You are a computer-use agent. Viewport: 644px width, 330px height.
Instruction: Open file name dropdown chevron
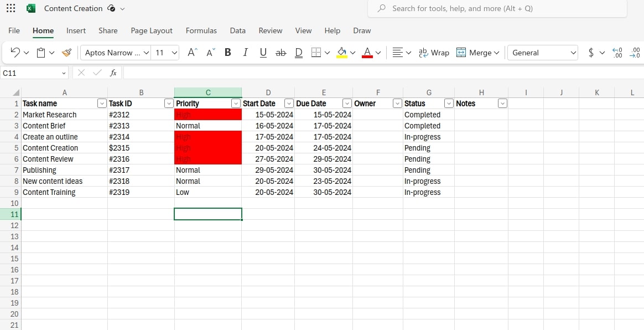pos(123,9)
